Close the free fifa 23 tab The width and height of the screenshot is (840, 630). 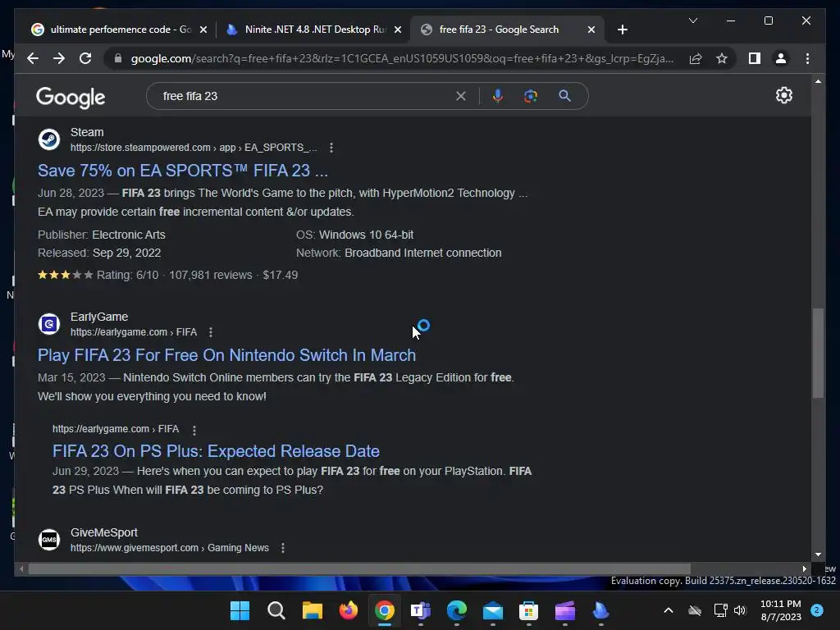(x=591, y=30)
